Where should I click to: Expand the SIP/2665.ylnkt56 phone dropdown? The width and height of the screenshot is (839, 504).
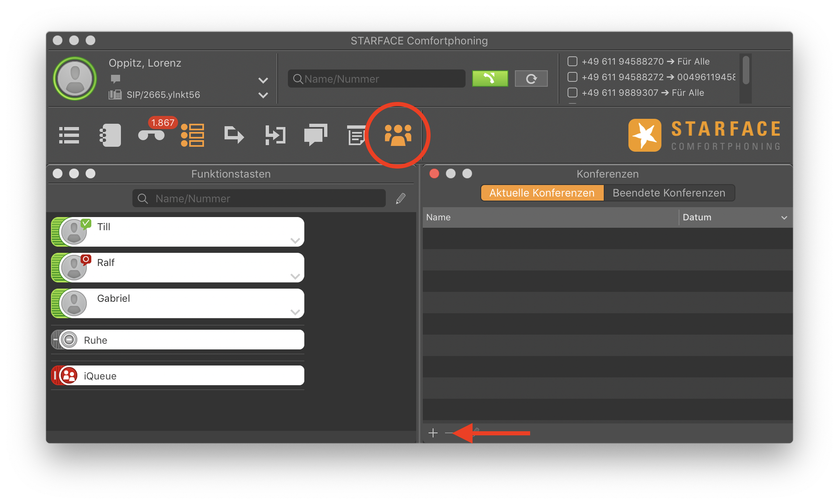pyautogui.click(x=263, y=95)
